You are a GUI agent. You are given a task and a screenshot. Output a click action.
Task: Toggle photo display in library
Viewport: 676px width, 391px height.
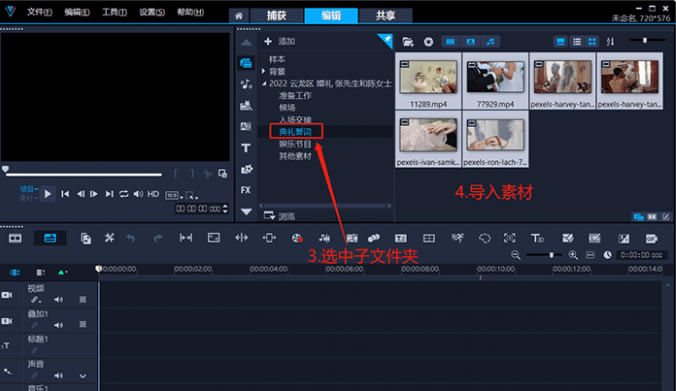click(471, 42)
